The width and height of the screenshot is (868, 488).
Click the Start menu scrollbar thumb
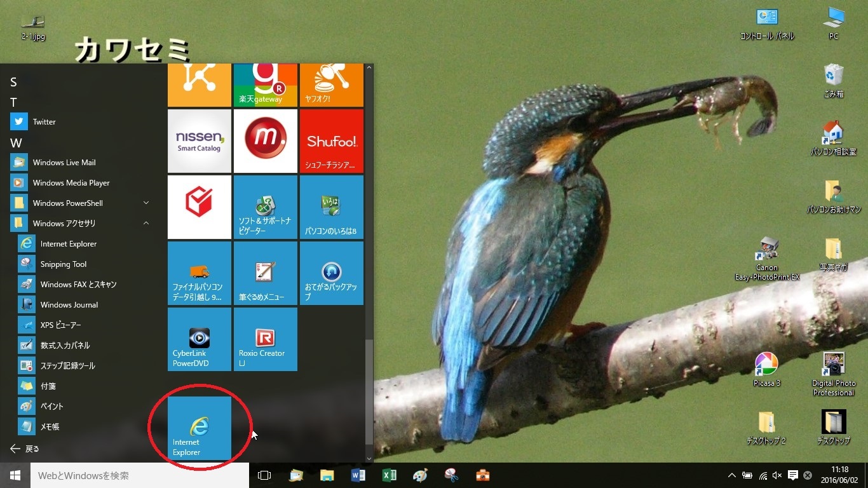pyautogui.click(x=370, y=392)
